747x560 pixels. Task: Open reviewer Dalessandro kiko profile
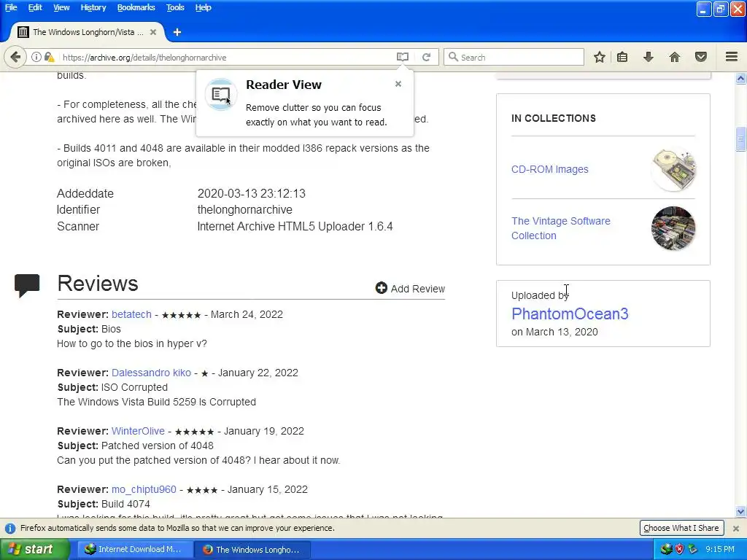click(x=151, y=373)
